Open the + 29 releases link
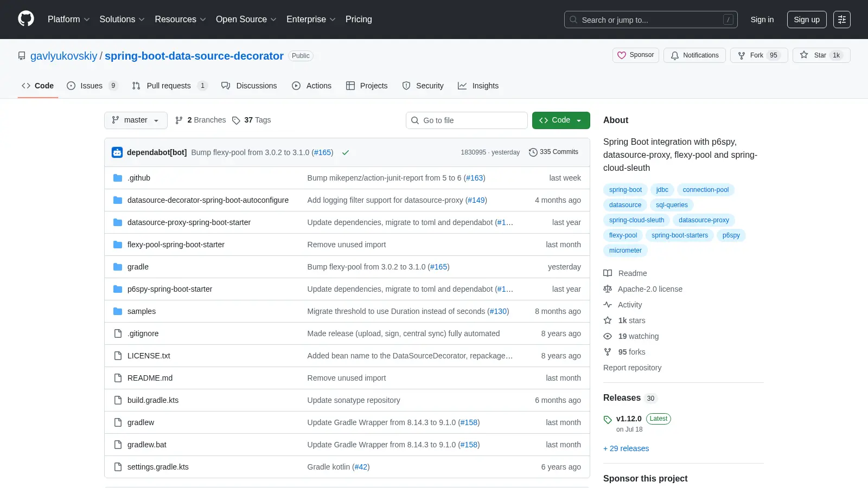The image size is (868, 488). click(x=626, y=448)
